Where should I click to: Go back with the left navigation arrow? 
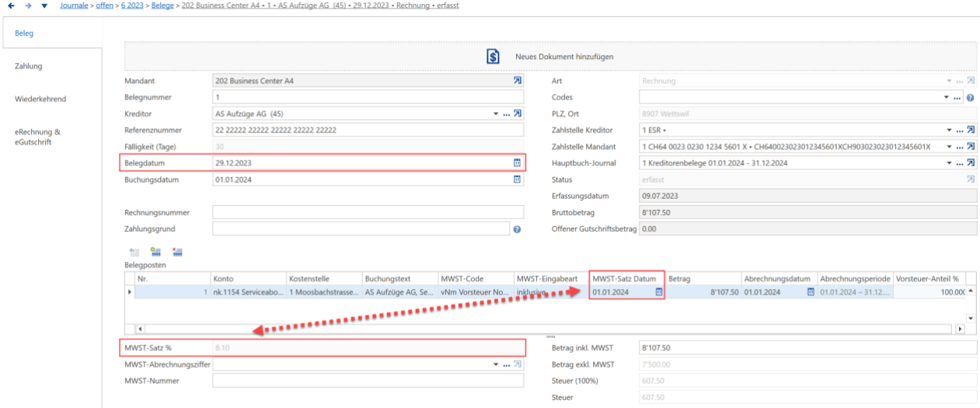(11, 5)
